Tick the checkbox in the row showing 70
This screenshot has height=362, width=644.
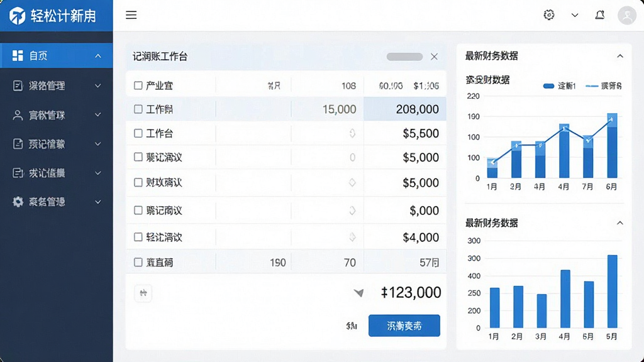[138, 262]
